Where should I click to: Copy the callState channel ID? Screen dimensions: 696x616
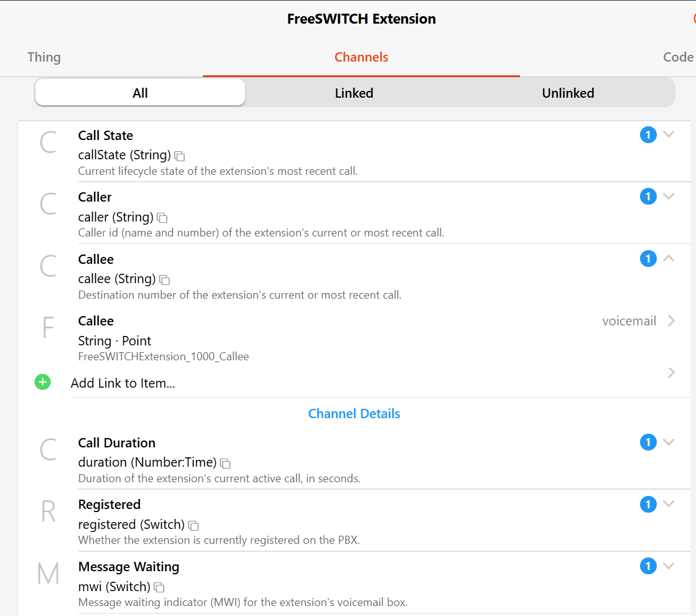tap(180, 156)
